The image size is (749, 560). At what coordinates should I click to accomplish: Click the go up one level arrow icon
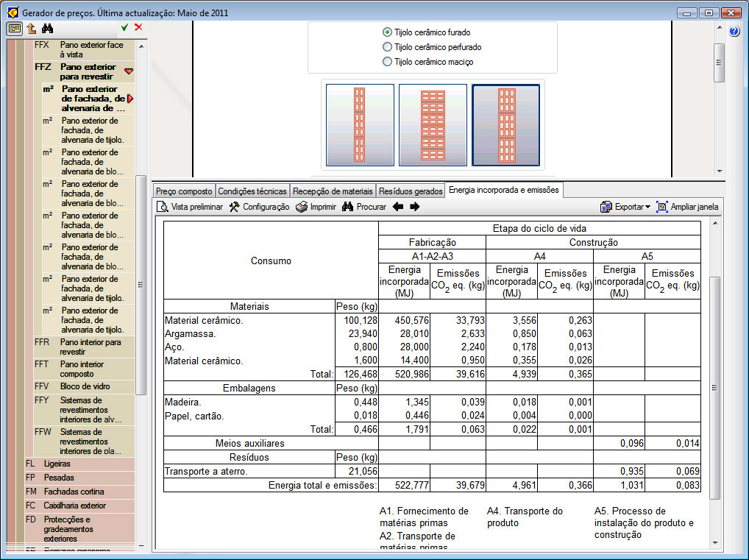pos(32,29)
